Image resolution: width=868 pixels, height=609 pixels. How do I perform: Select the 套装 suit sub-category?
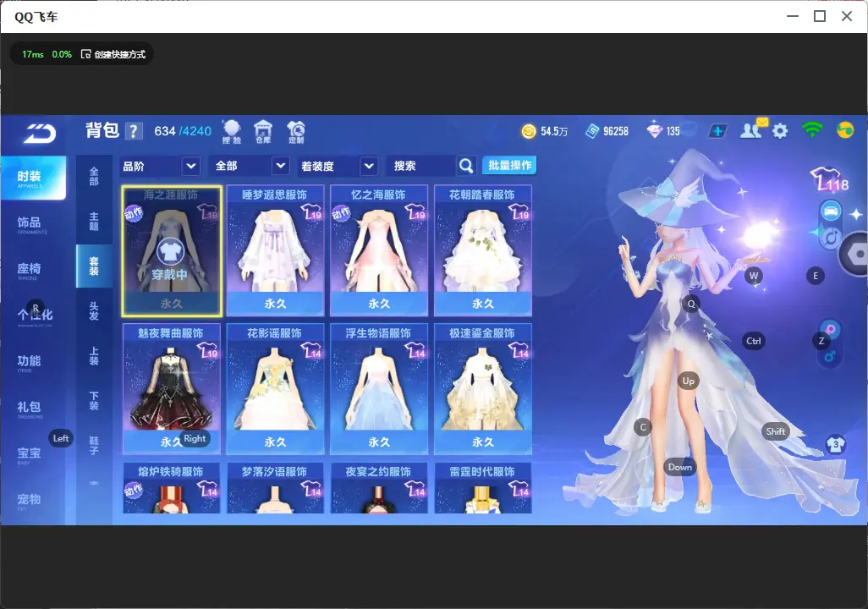tap(94, 266)
